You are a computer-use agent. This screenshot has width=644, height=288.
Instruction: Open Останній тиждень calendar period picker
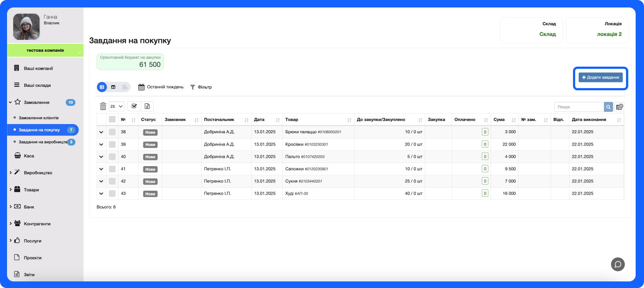pos(161,87)
